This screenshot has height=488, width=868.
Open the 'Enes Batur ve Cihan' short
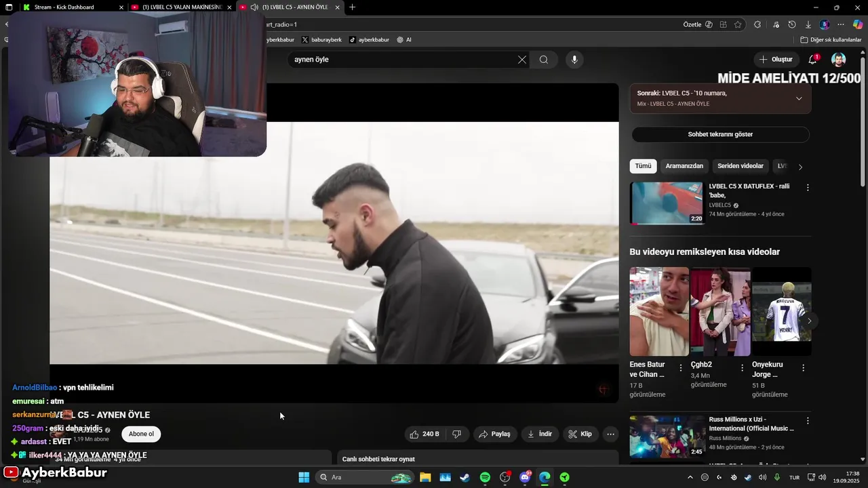(x=659, y=311)
